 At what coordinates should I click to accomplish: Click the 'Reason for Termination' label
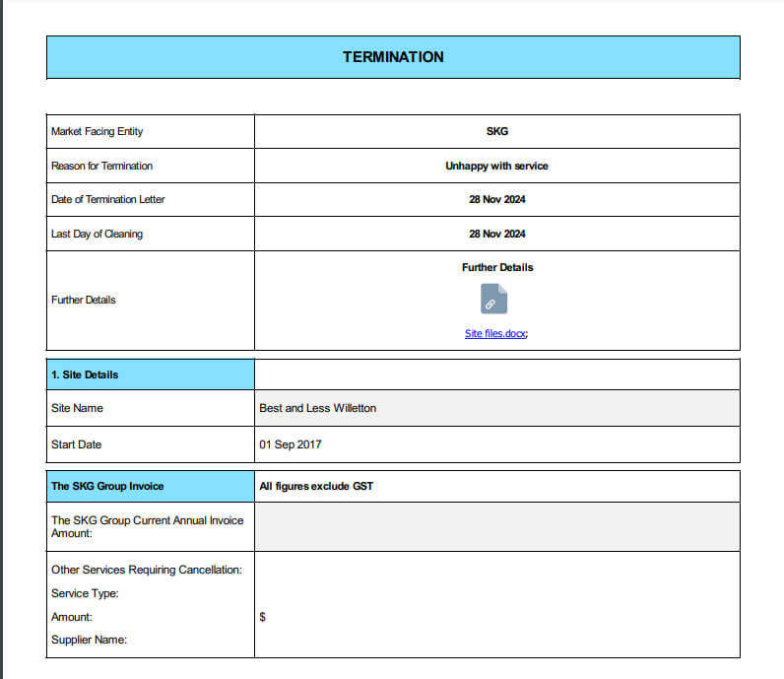[x=102, y=166]
